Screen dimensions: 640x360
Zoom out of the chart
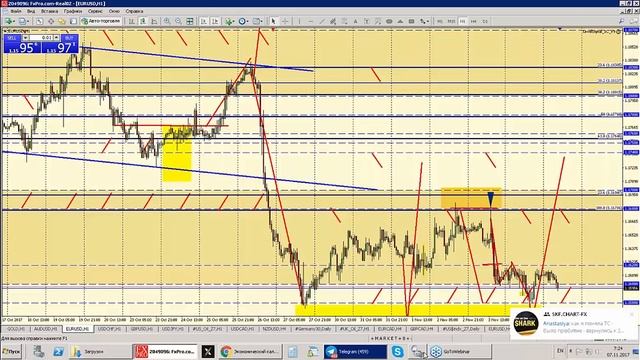[x=178, y=21]
